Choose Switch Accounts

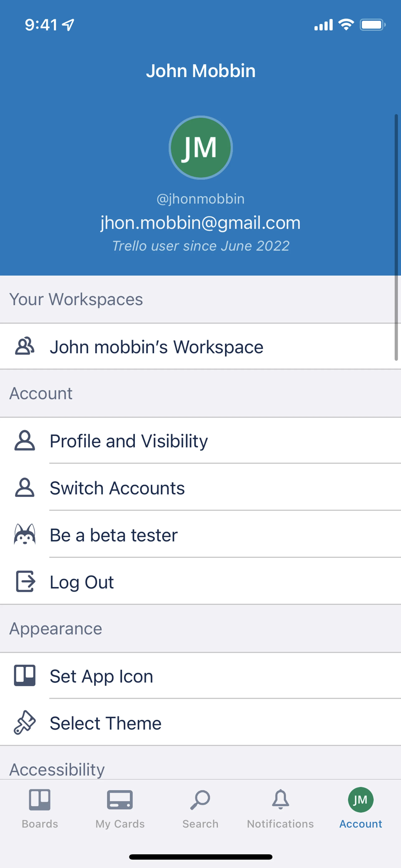(x=117, y=488)
